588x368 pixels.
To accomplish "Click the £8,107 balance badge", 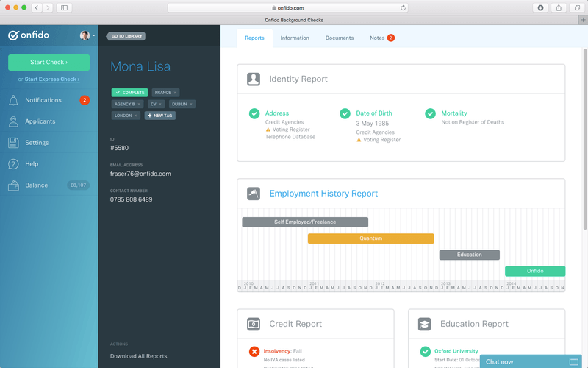I will tap(79, 185).
